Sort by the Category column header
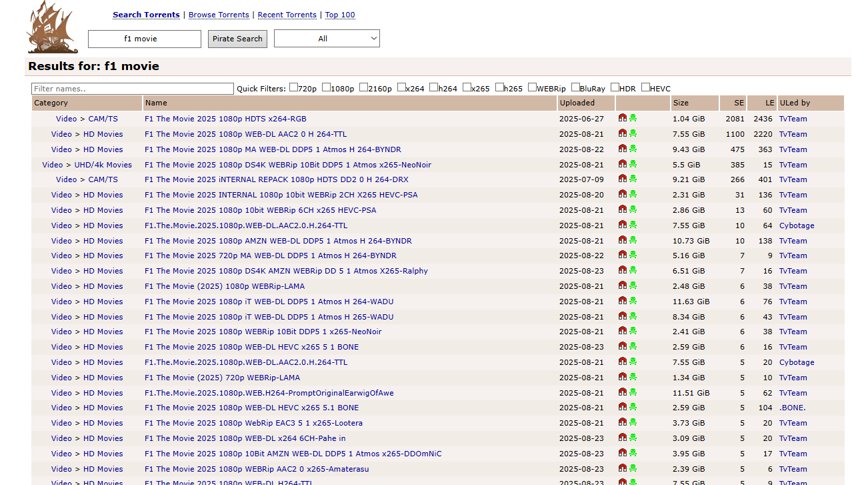The width and height of the screenshot is (868, 485). tap(51, 103)
